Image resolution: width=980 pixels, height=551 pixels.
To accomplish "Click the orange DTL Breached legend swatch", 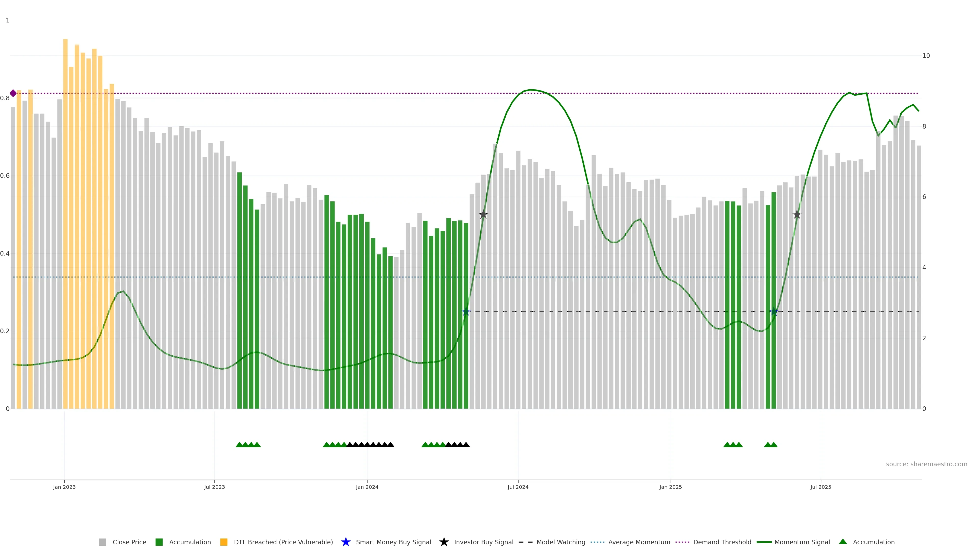I will (x=224, y=542).
